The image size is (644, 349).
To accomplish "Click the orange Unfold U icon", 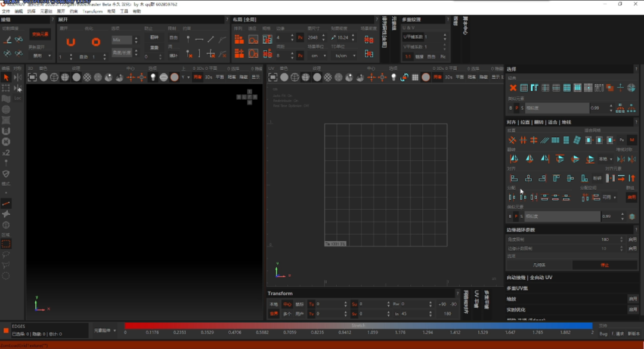I will [x=70, y=42].
